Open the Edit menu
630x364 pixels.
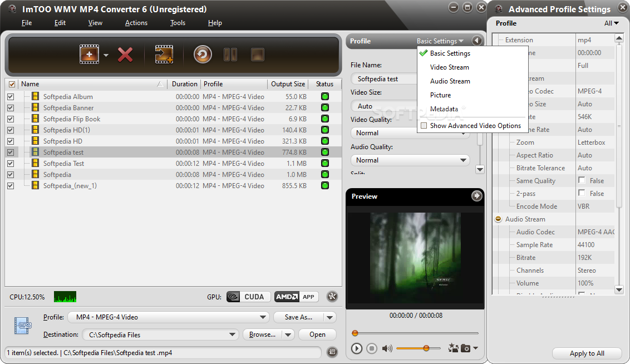pyautogui.click(x=60, y=23)
